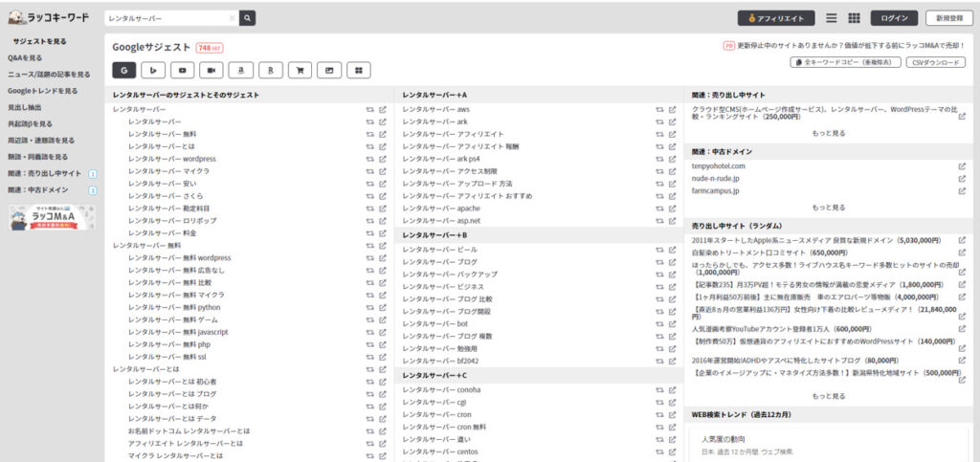Image resolution: width=980 pixels, height=462 pixels.
Task: Open the nude-n-rude.jp domain link
Action: click(716, 179)
